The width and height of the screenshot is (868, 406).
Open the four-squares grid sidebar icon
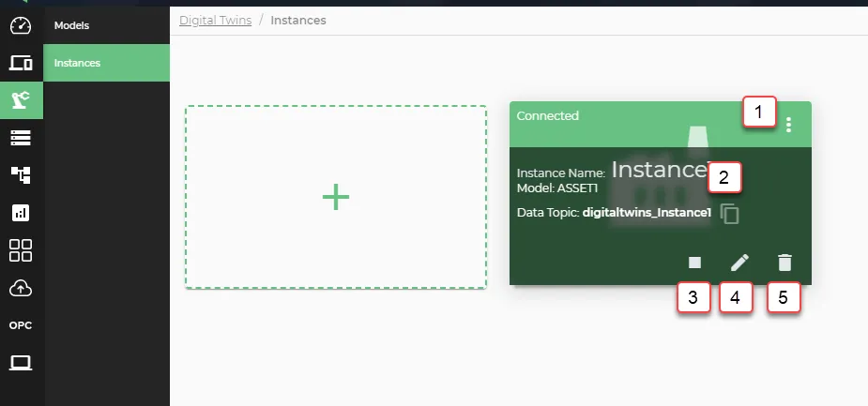pyautogui.click(x=21, y=250)
